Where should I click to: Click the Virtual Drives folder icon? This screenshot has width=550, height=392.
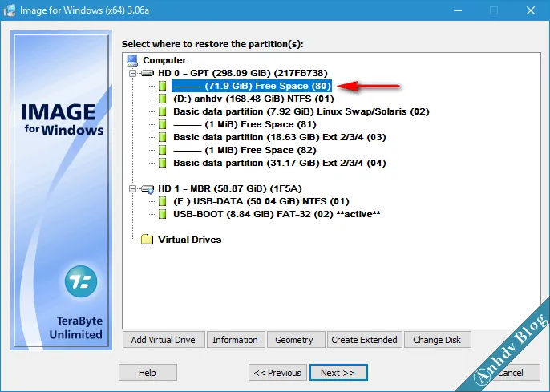(148, 240)
